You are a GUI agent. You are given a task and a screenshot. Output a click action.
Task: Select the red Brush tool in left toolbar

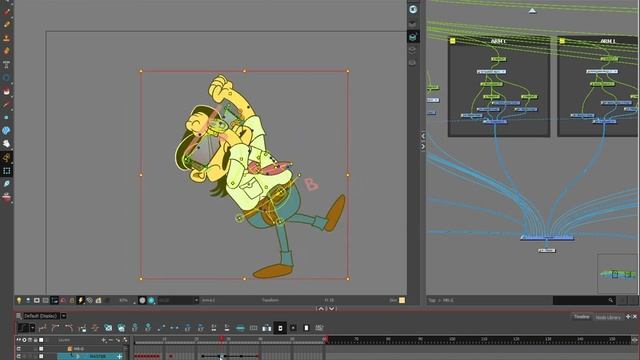[x=7, y=12]
